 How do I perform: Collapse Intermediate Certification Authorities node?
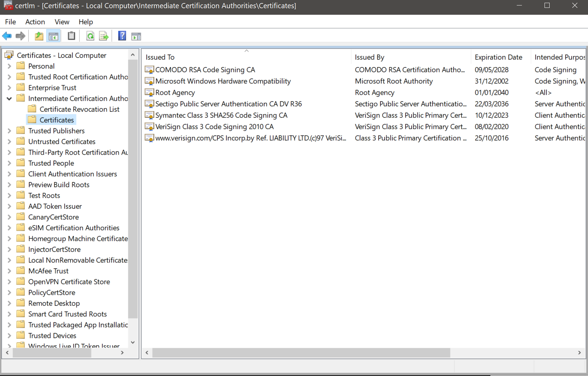9,99
